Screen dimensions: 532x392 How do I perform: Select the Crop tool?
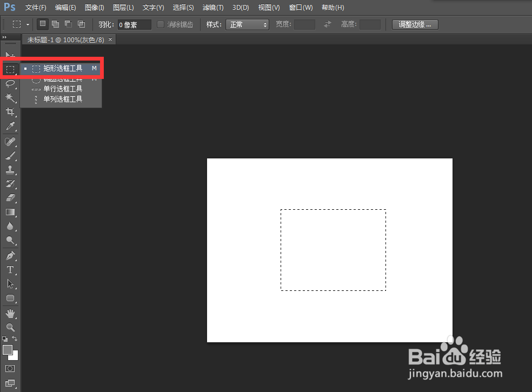(10, 112)
